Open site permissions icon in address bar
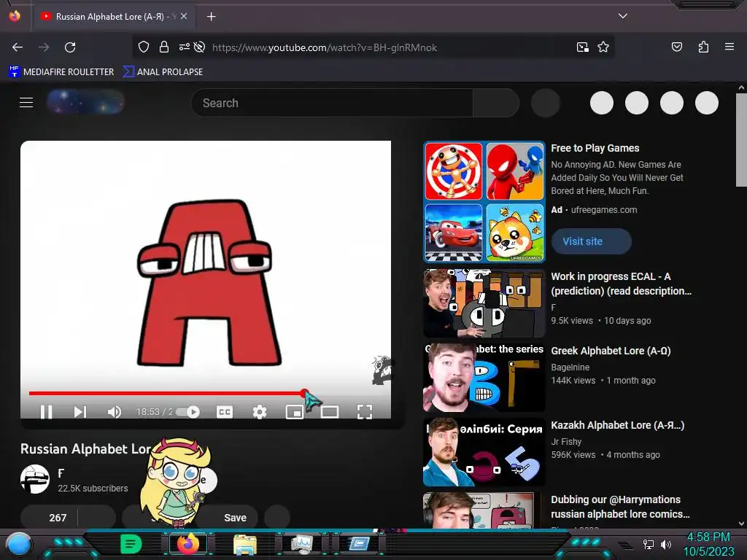Image resolution: width=747 pixels, height=560 pixels. pos(185,47)
